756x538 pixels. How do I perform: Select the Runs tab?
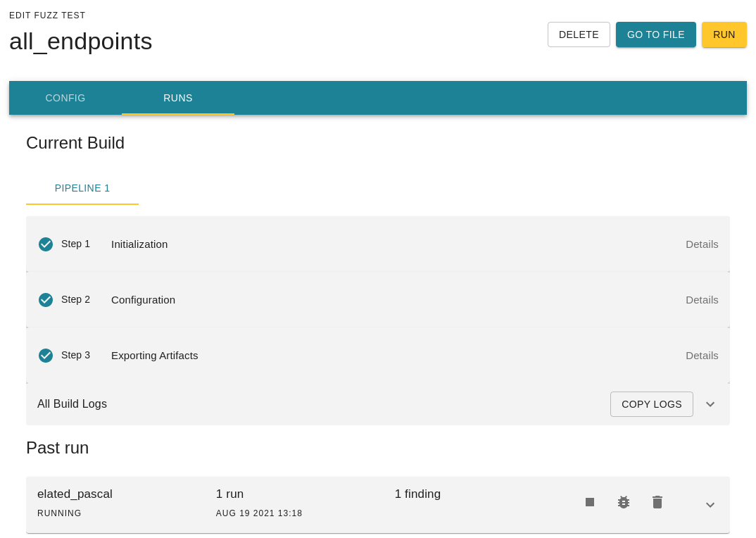coord(178,98)
